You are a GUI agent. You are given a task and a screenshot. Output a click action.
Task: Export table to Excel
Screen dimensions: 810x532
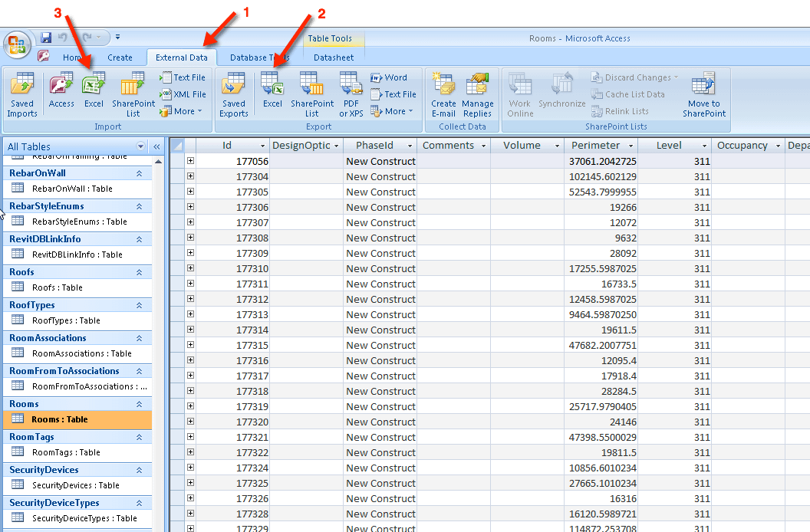pyautogui.click(x=272, y=90)
